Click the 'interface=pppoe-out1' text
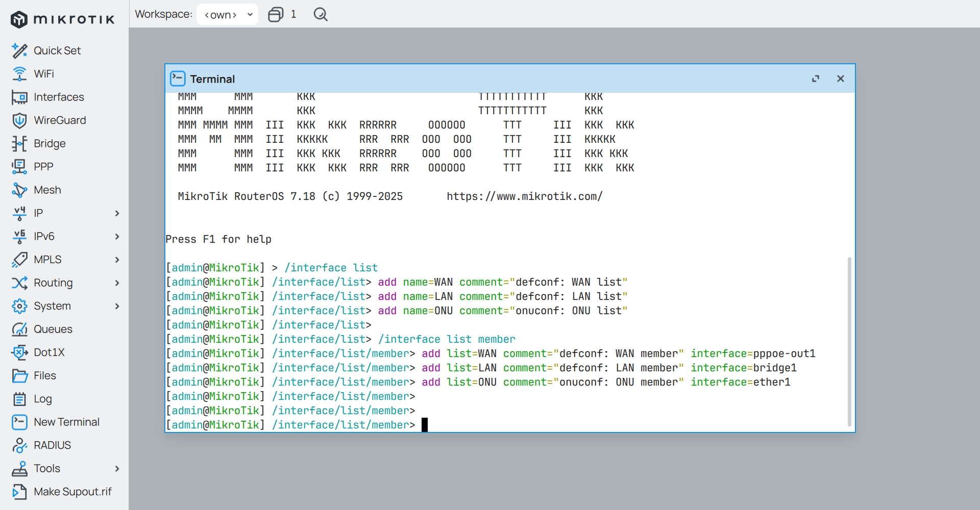This screenshot has width=980, height=510. click(753, 353)
